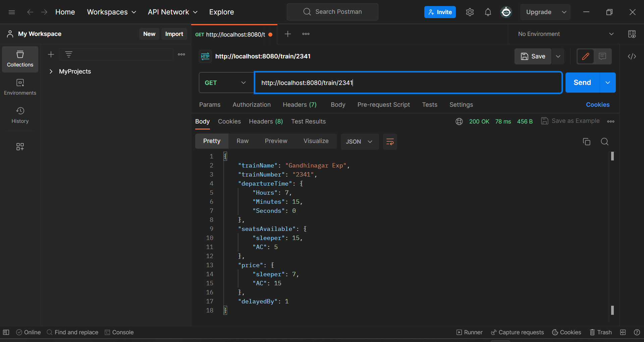Select the Environments sidebar icon

pyautogui.click(x=20, y=87)
